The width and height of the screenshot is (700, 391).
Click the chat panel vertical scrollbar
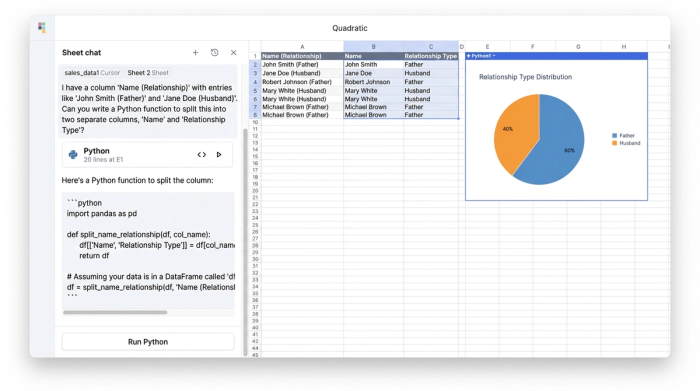(x=245, y=241)
